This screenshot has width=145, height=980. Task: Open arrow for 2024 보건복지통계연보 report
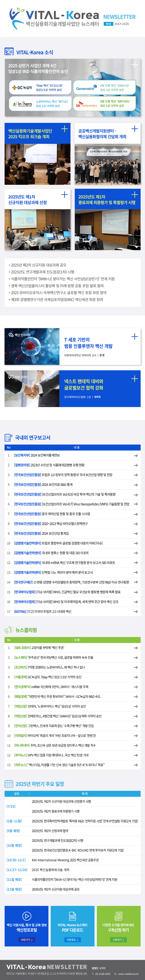pyautogui.click(x=136, y=455)
